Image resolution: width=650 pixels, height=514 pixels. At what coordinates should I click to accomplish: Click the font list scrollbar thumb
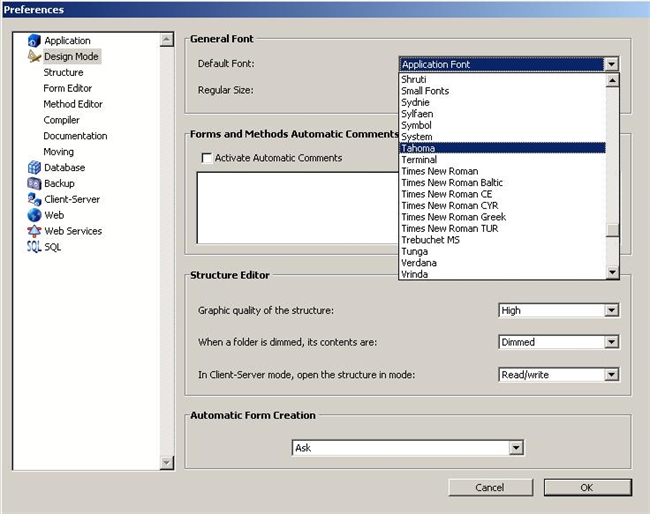click(612, 230)
